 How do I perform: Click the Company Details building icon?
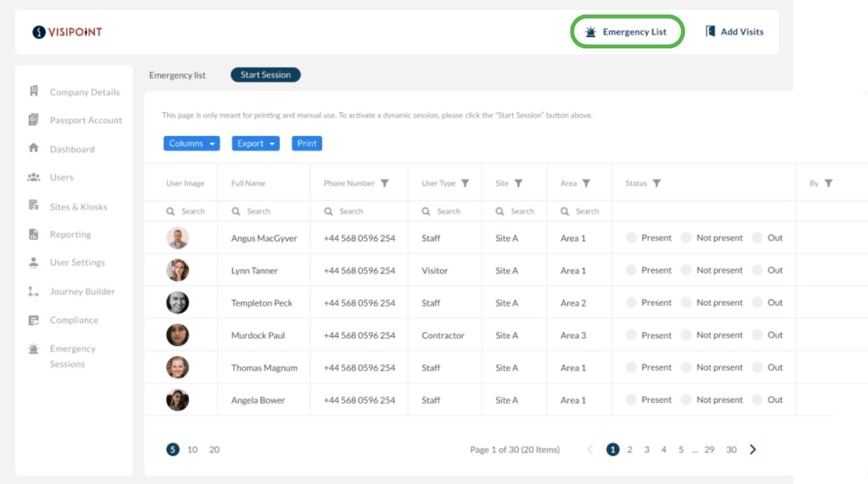pyautogui.click(x=34, y=91)
